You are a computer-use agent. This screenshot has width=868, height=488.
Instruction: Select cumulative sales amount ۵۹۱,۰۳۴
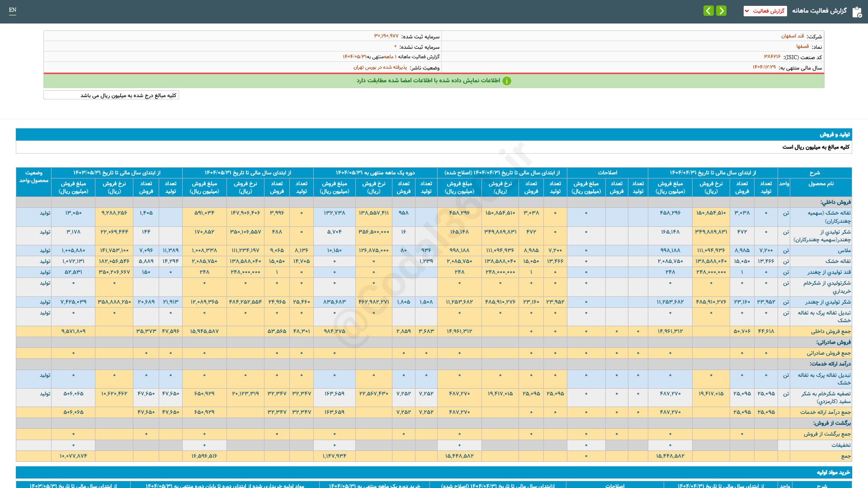204,213
